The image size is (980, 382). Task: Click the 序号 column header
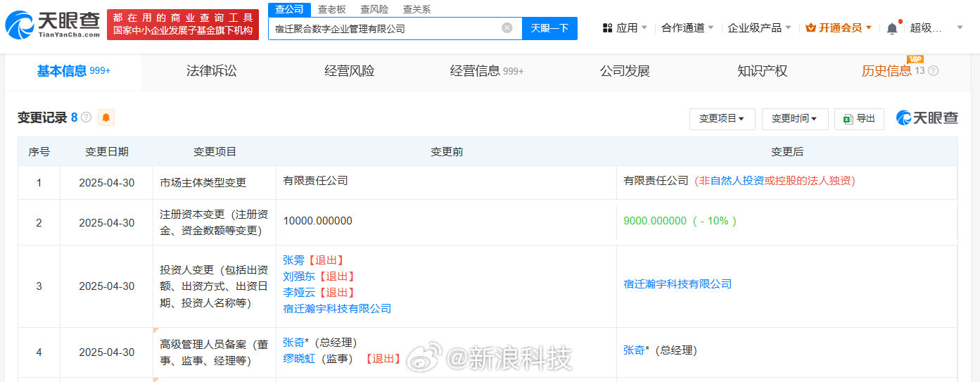[39, 152]
